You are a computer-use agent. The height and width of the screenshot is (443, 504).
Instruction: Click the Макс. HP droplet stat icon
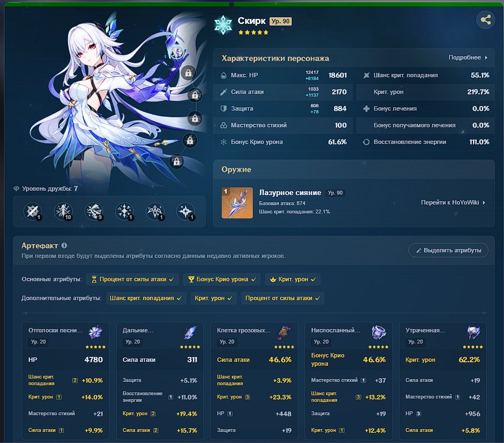coord(223,76)
